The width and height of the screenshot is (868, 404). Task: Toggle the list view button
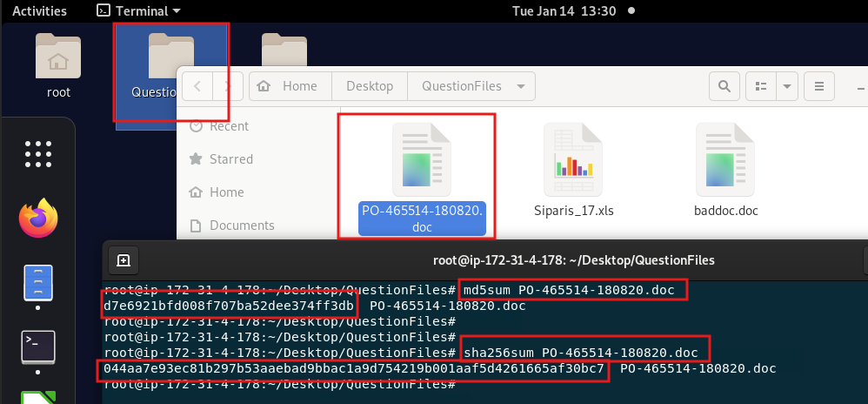pyautogui.click(x=761, y=86)
